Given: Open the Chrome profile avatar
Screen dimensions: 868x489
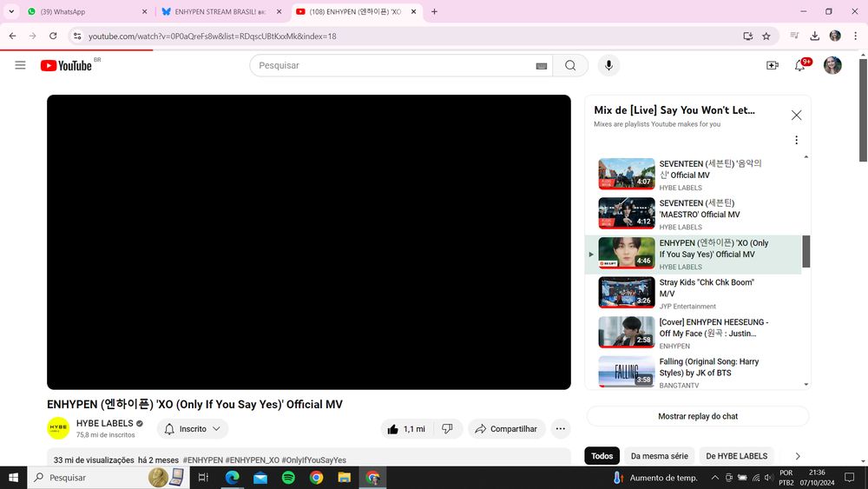Looking at the screenshot, I should 835,36.
